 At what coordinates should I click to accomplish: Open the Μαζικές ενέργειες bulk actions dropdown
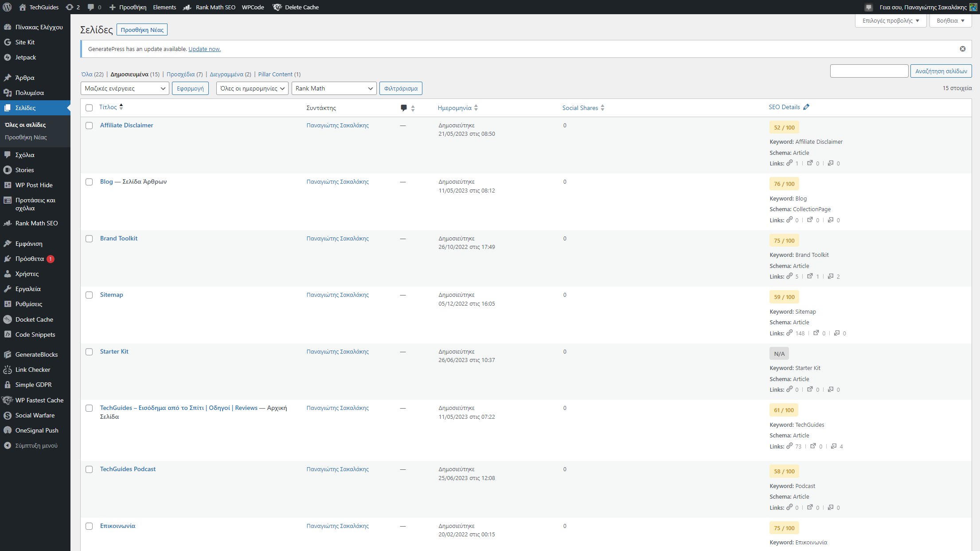click(125, 88)
